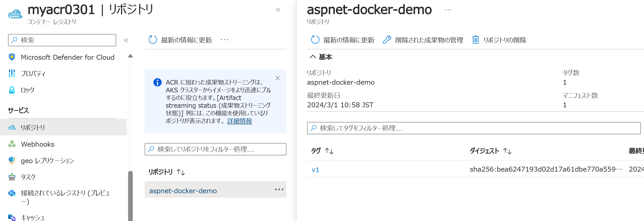Sort by タグ column
The height and width of the screenshot is (221, 644).
pyautogui.click(x=322, y=151)
